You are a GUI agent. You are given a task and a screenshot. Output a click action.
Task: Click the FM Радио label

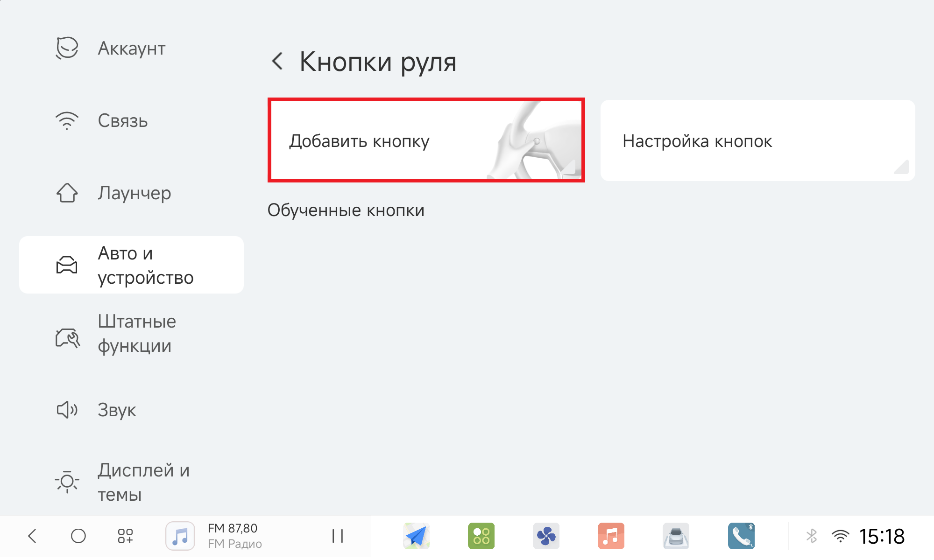tap(234, 544)
